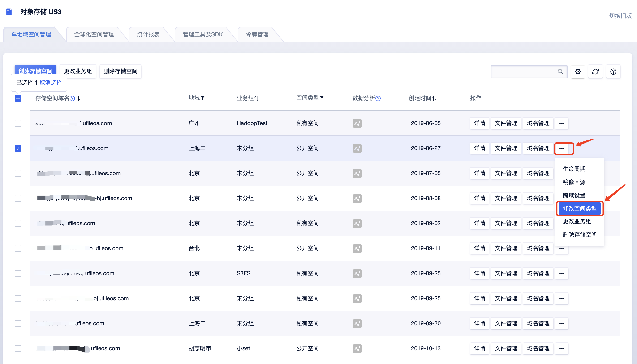Open the 空间类型 column filter dropdown
637x364 pixels.
[322, 98]
